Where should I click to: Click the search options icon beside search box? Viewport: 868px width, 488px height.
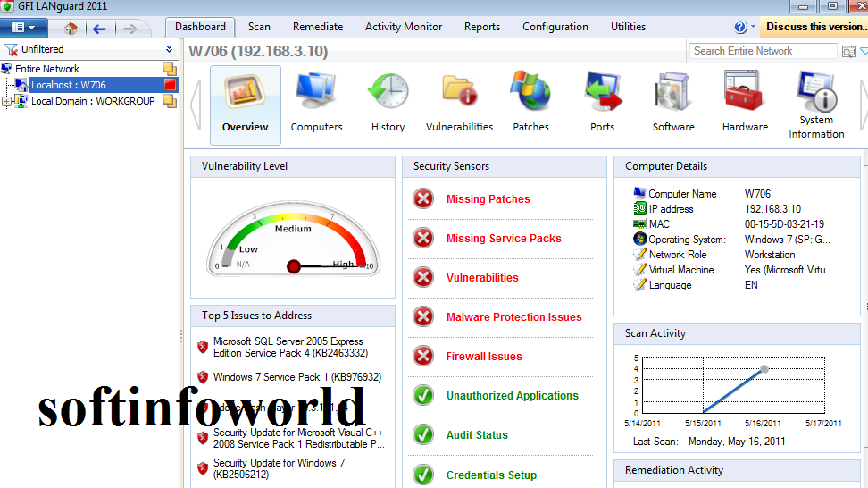tap(848, 52)
